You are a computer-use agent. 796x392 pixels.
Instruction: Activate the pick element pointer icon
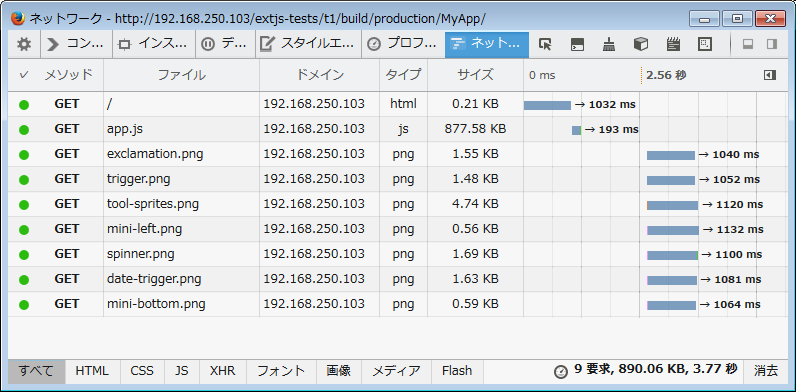coord(545,45)
